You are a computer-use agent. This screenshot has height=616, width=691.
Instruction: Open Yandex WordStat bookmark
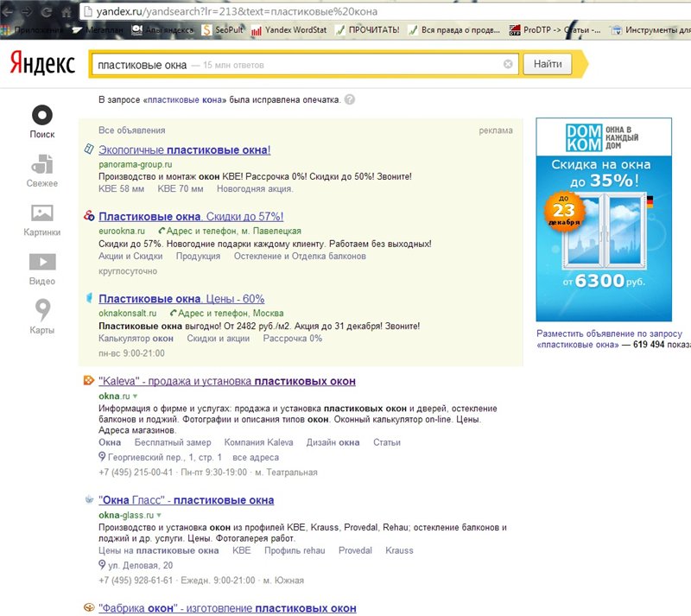coord(289,30)
